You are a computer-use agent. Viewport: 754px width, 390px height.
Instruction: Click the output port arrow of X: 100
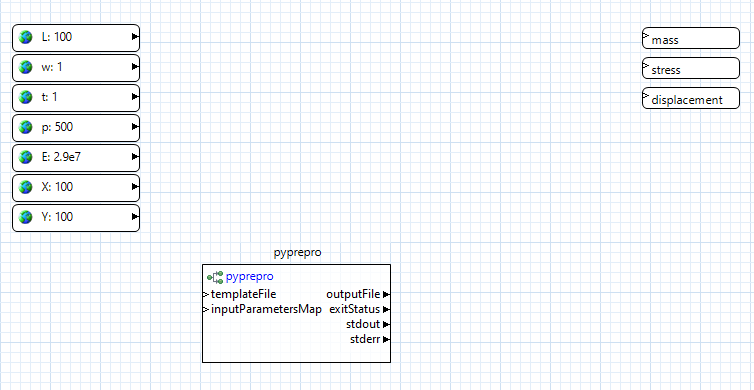(x=135, y=187)
